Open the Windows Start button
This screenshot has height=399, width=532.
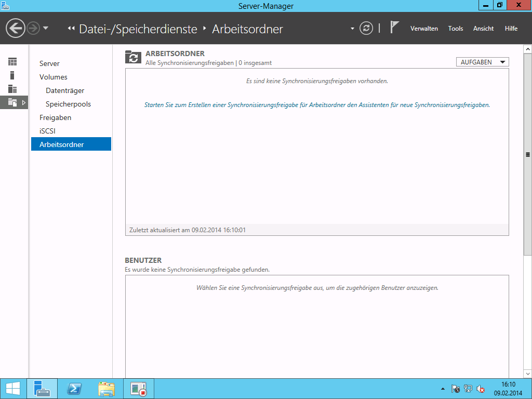(13, 389)
